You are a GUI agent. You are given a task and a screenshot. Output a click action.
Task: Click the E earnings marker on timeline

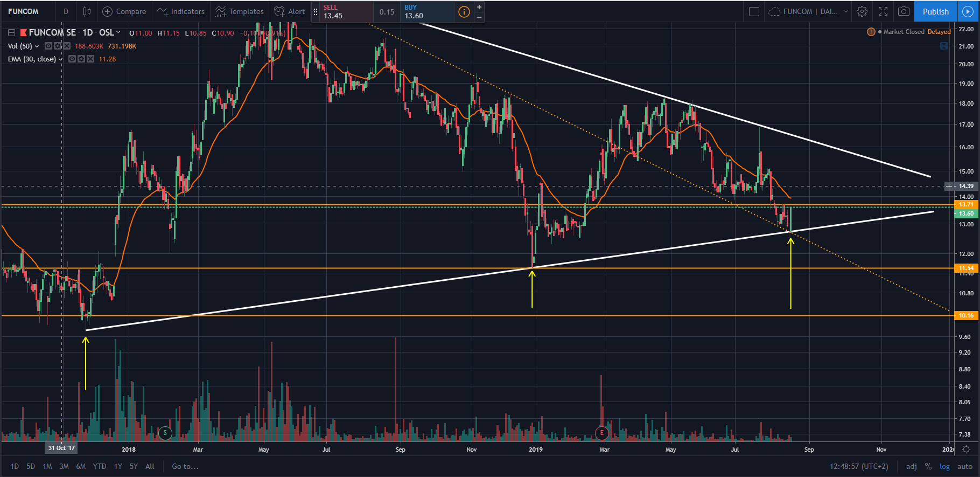tap(601, 432)
